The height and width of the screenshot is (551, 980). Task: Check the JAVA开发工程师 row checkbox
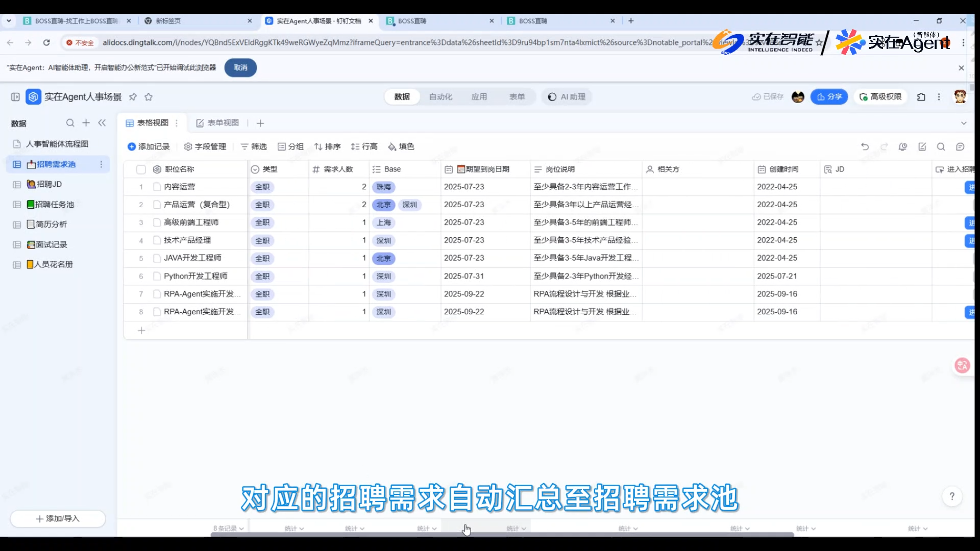157,259
